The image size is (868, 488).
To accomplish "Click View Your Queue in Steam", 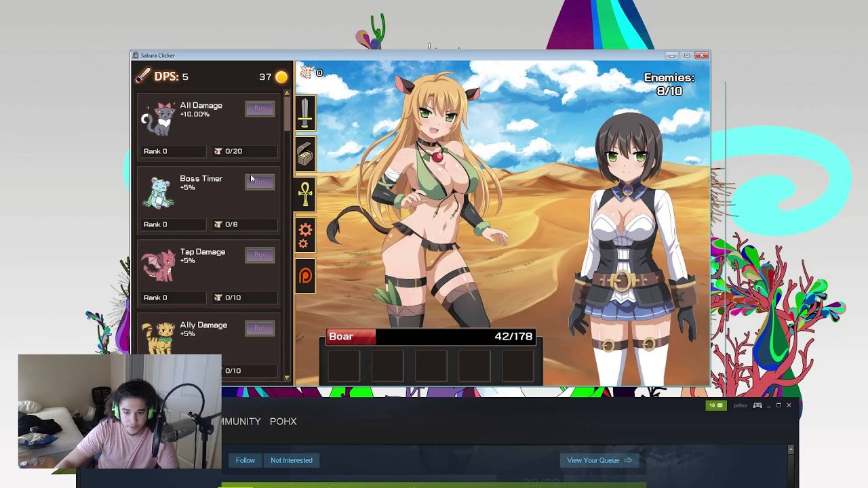I will click(599, 460).
